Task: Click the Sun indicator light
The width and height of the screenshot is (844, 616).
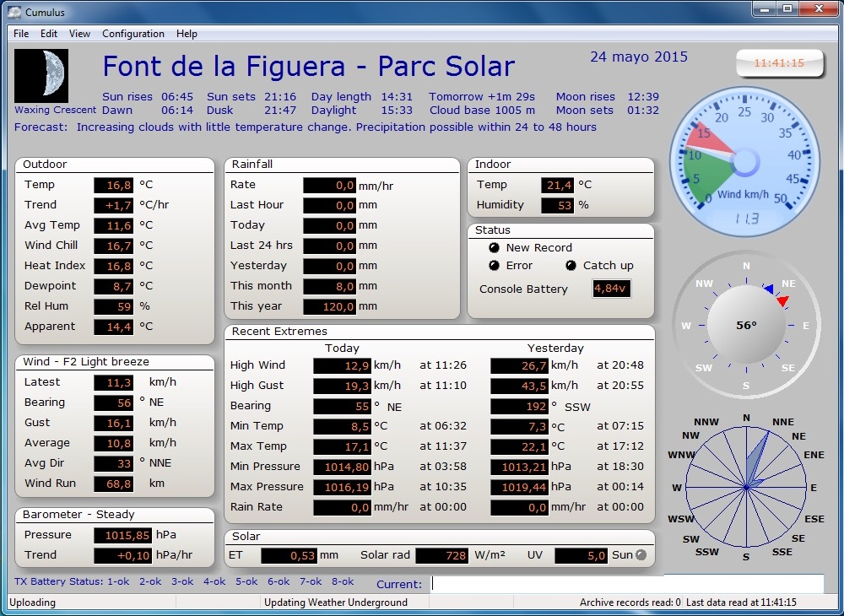Action: 641,554
